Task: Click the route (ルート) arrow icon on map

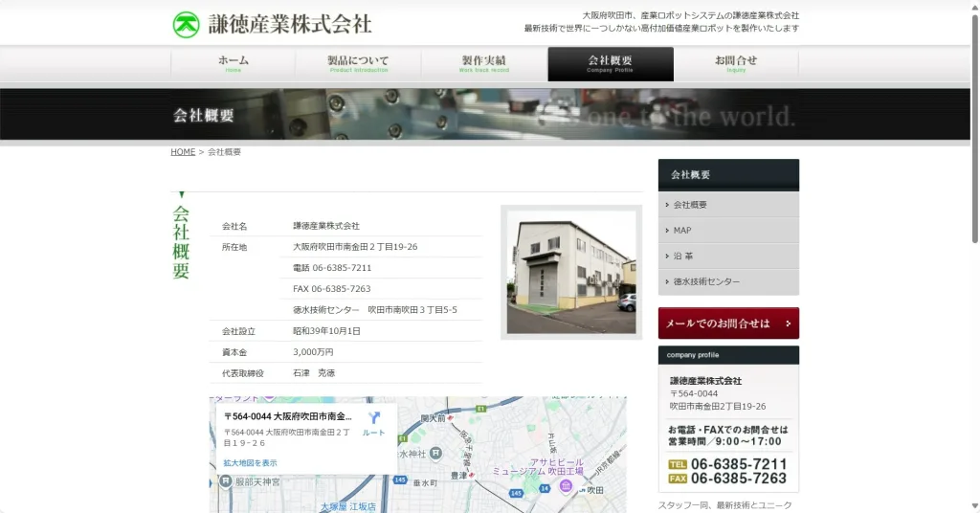Action: (x=374, y=418)
